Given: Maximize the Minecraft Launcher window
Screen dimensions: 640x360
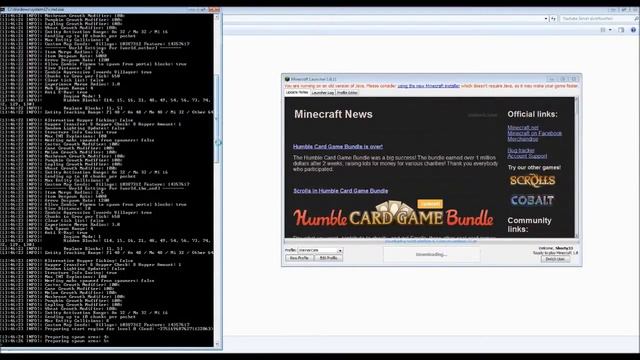Looking at the screenshot, I should 562,79.
